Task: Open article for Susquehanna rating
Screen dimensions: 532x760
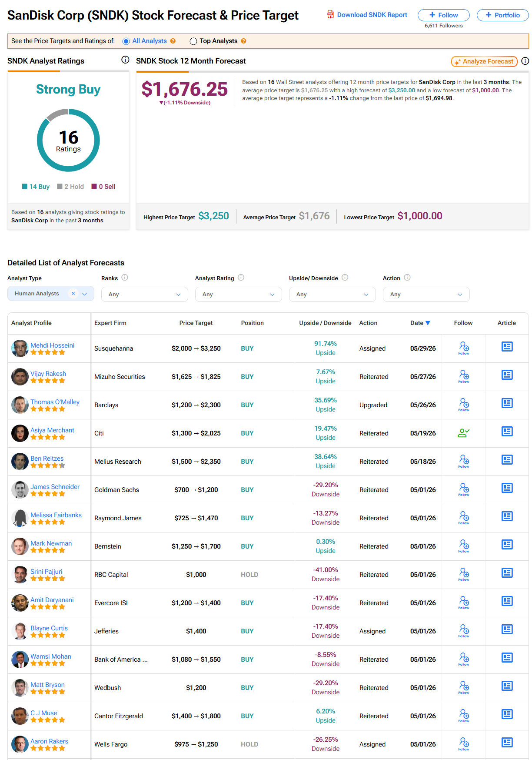Action: pyautogui.click(x=507, y=347)
